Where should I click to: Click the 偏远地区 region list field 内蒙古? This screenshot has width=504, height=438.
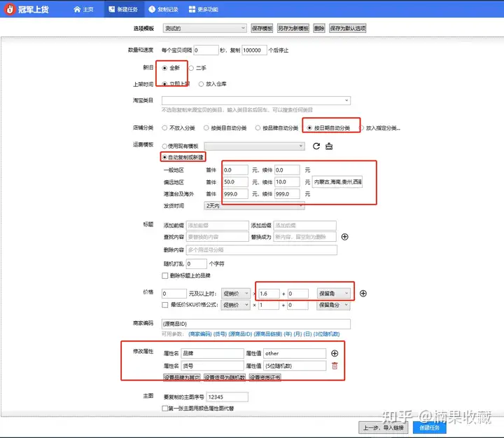point(337,182)
